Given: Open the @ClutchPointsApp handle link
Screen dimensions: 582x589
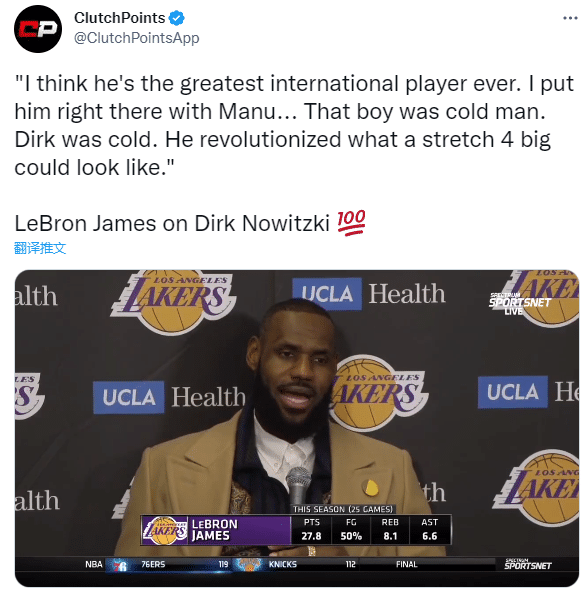Looking at the screenshot, I should 137,38.
